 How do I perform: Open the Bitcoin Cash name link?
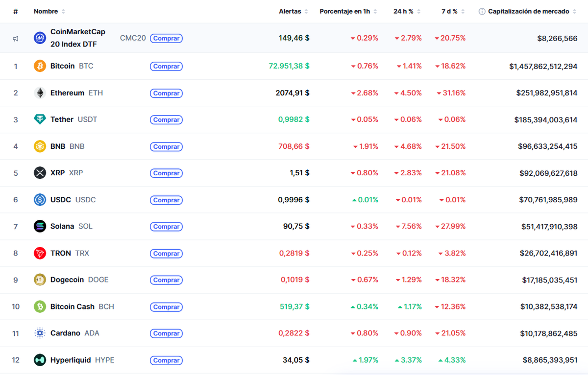(72, 306)
